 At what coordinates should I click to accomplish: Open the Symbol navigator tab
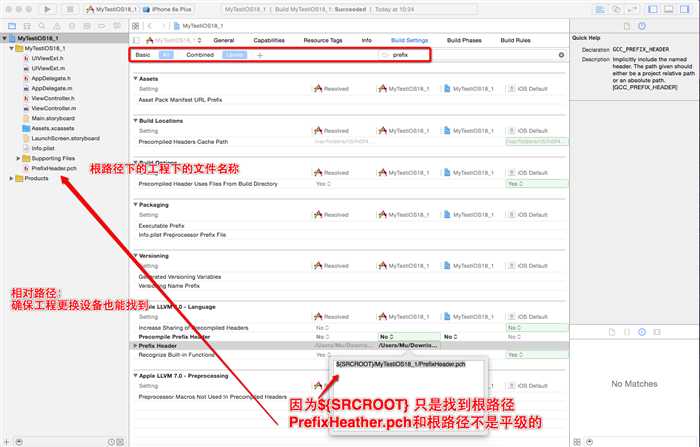pos(27,26)
